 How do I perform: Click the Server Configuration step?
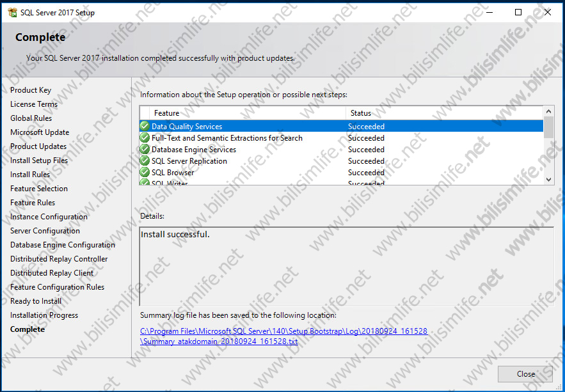[45, 230]
